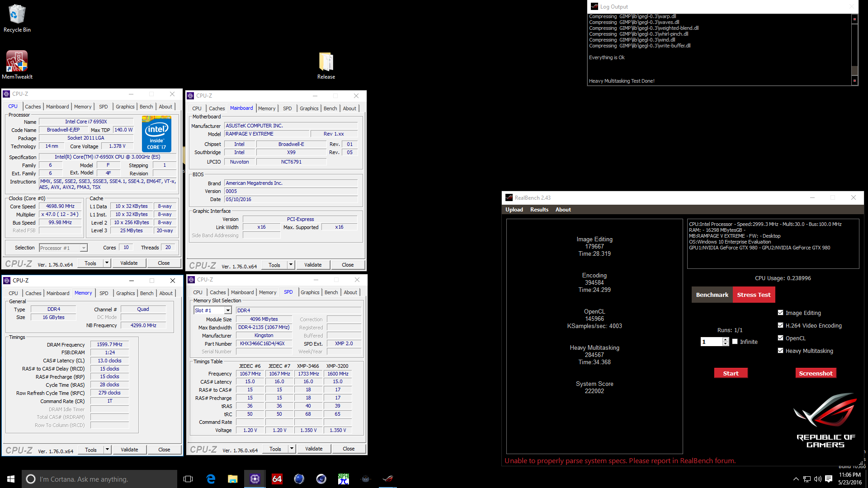The width and height of the screenshot is (868, 488).
Task: Open the taskbar clock showing 11:06 PM
Action: tap(850, 479)
